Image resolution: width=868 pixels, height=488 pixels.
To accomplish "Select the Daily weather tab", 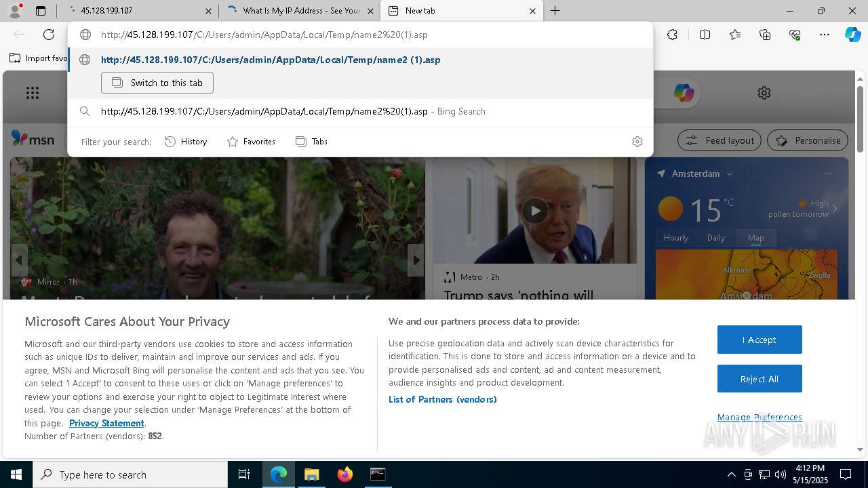I will (x=716, y=238).
